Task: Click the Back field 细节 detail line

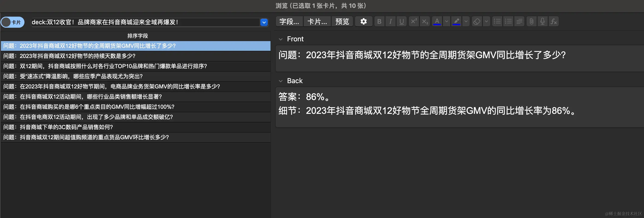Action: (427, 111)
